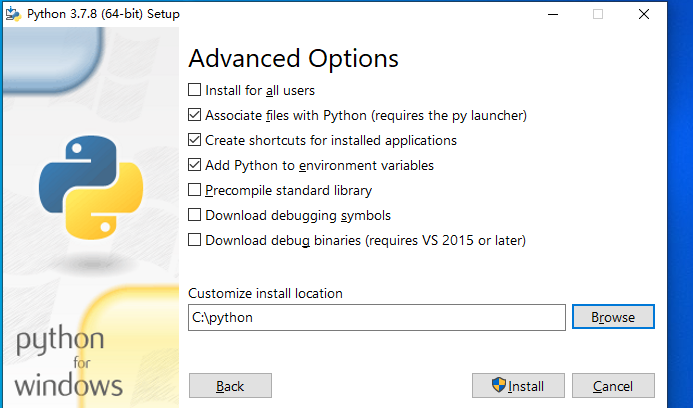
Task: Click the Python 3.7.8 (64-bit) Setup title
Action: (103, 14)
